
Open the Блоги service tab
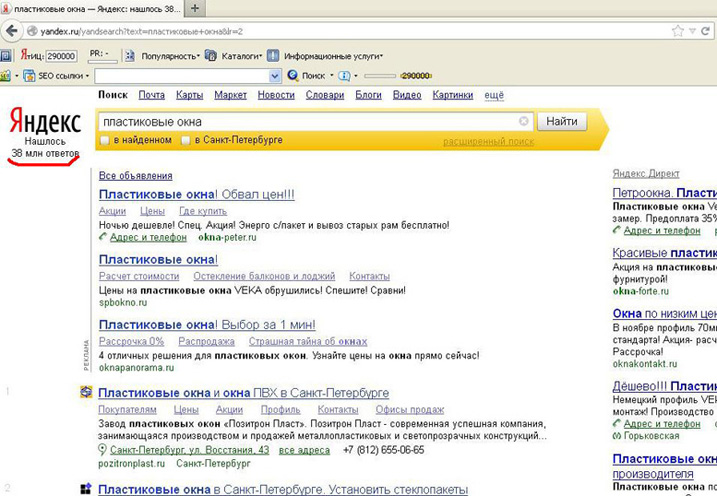tap(368, 95)
